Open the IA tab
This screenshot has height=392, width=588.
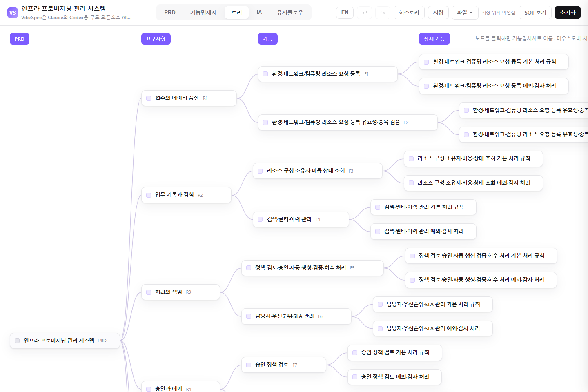pos(259,13)
